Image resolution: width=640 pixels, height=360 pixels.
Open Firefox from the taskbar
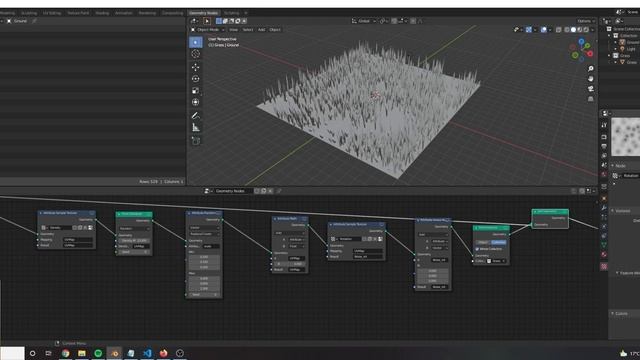[x=164, y=353]
